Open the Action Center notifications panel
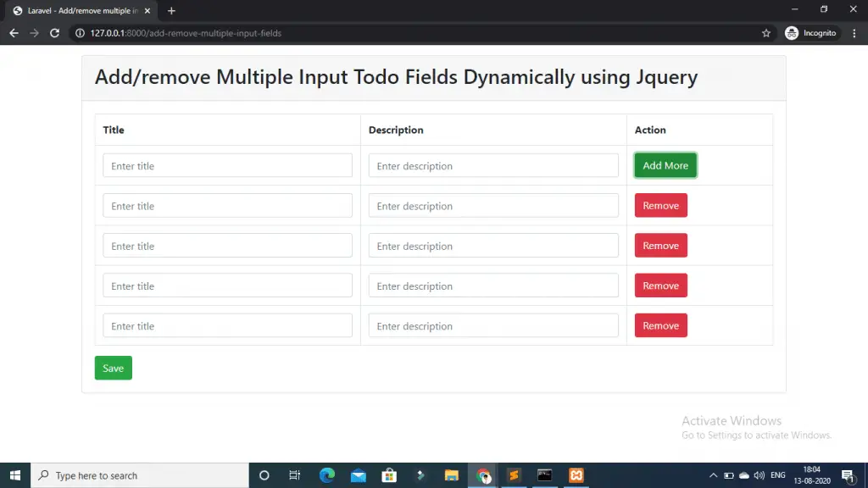Image resolution: width=868 pixels, height=488 pixels. point(849,475)
